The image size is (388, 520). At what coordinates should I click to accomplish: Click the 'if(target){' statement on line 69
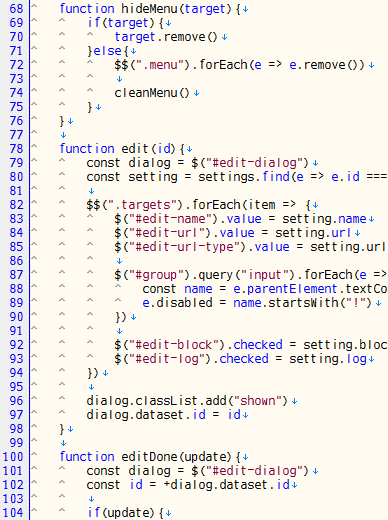125,23
